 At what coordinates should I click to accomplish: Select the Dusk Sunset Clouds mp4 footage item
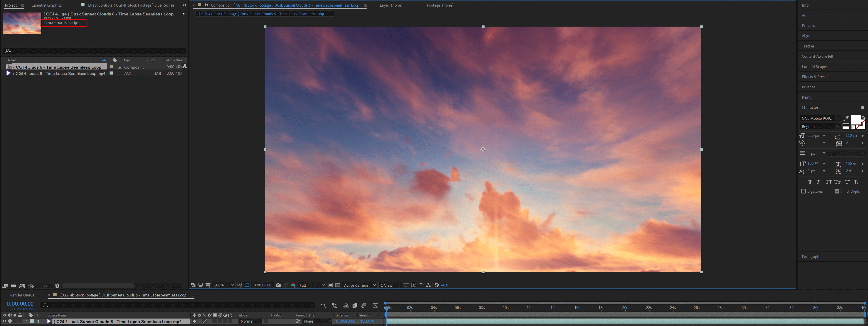tap(59, 74)
